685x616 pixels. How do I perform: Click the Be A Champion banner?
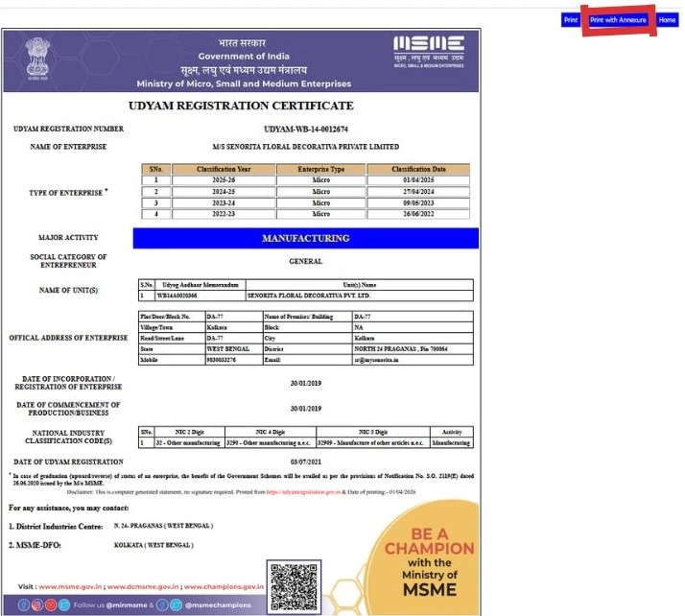tap(421, 557)
